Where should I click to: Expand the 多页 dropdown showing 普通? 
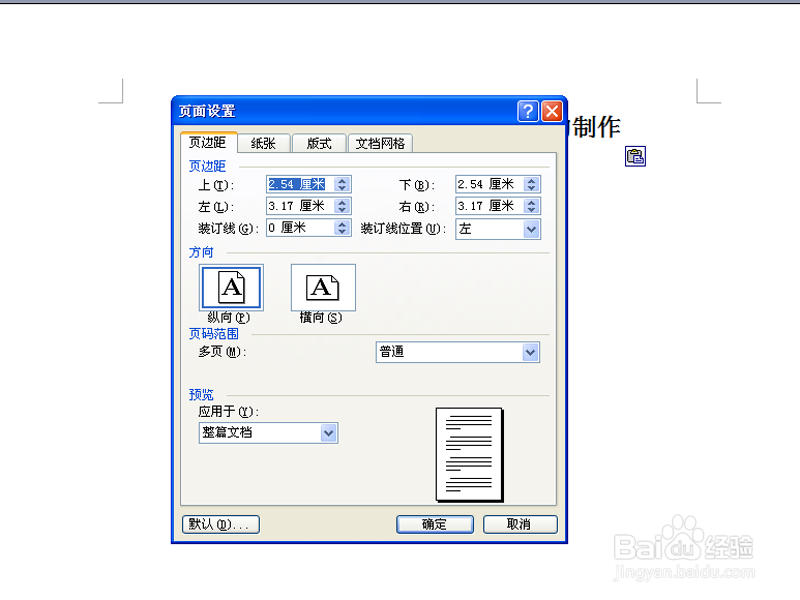tap(529, 352)
